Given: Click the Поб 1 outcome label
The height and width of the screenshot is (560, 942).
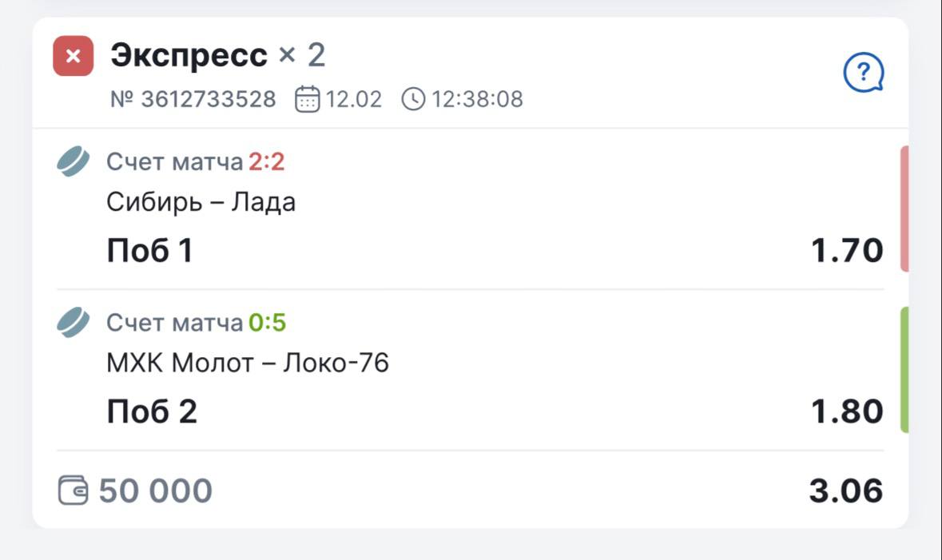Looking at the screenshot, I should coord(149,252).
